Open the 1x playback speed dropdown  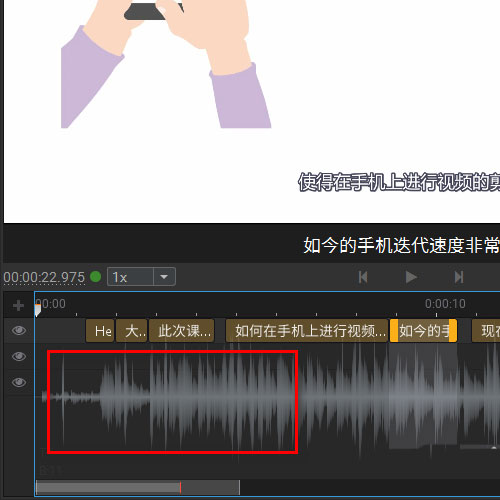tap(141, 277)
